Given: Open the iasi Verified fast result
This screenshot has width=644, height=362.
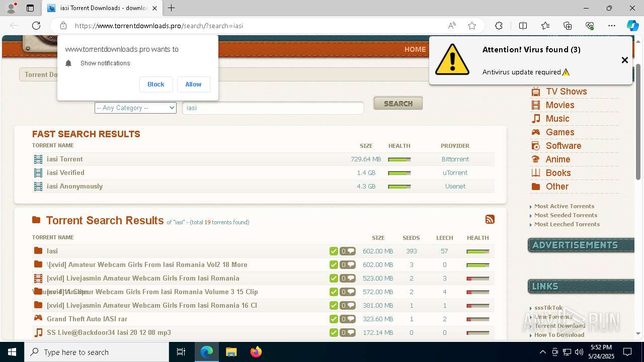Looking at the screenshot, I should coord(65,172).
